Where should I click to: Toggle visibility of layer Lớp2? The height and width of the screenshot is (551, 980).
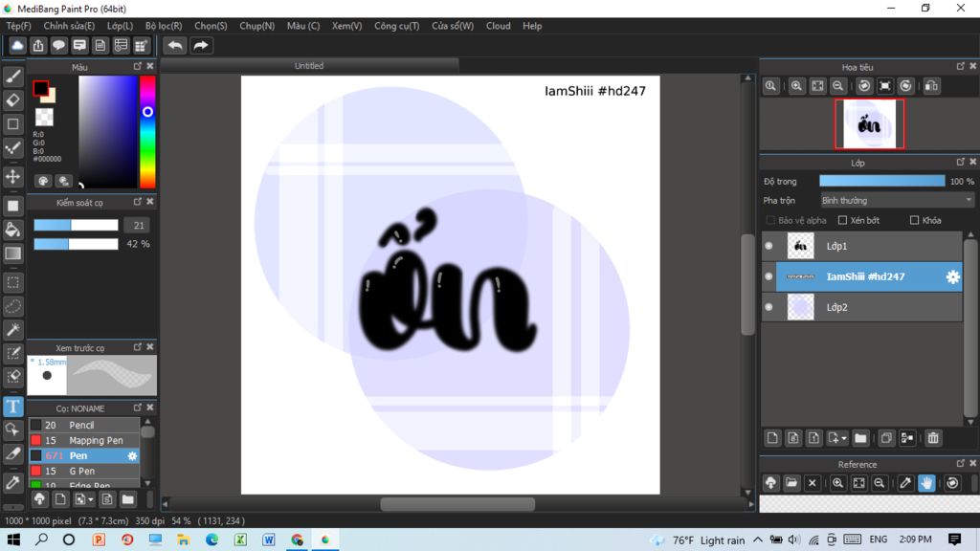pyautogui.click(x=768, y=307)
